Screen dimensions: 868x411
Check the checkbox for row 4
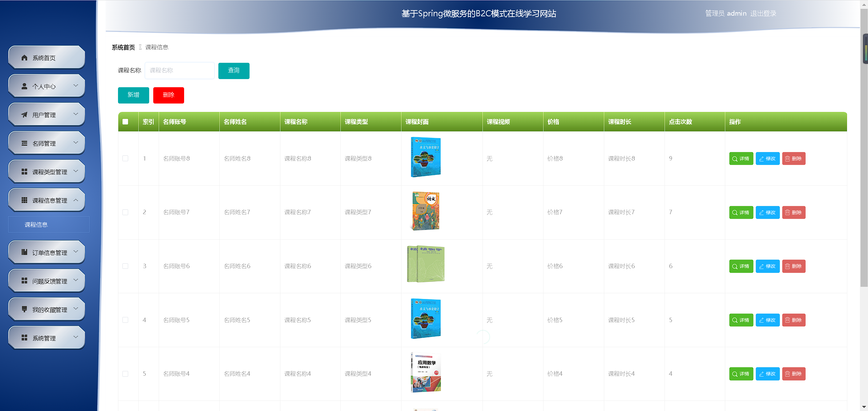point(125,320)
